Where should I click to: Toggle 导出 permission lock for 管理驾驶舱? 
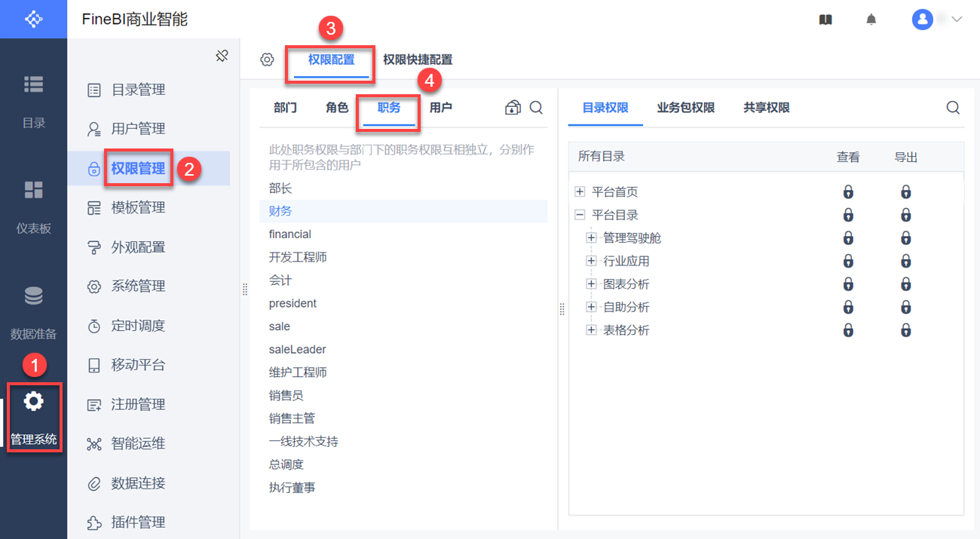tap(906, 238)
